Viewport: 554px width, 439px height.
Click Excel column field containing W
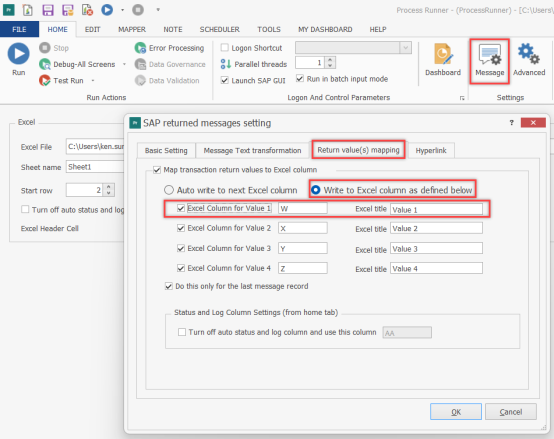tap(303, 208)
